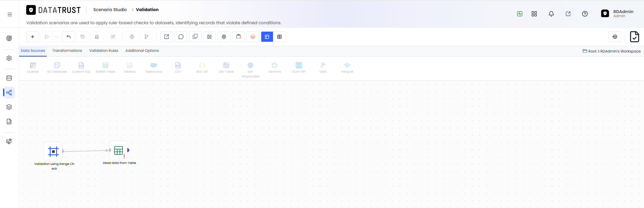Click the Scenario Studio breadcrumb link
Image resolution: width=644 pixels, height=208 pixels.
[x=110, y=10]
